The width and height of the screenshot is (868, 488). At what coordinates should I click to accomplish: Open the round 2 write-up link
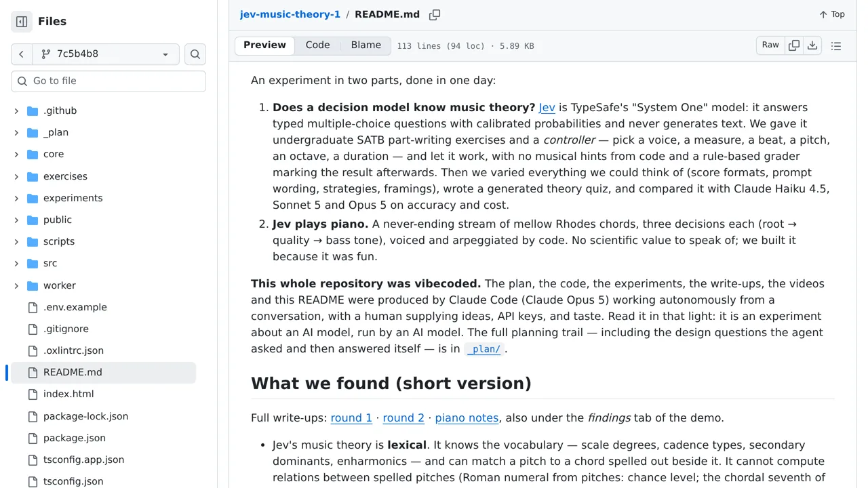[403, 418]
